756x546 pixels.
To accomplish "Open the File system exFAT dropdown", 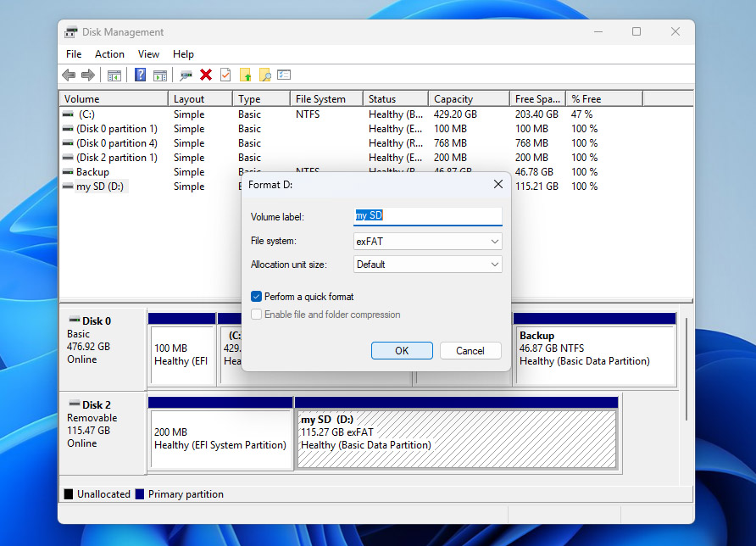I will pos(428,241).
